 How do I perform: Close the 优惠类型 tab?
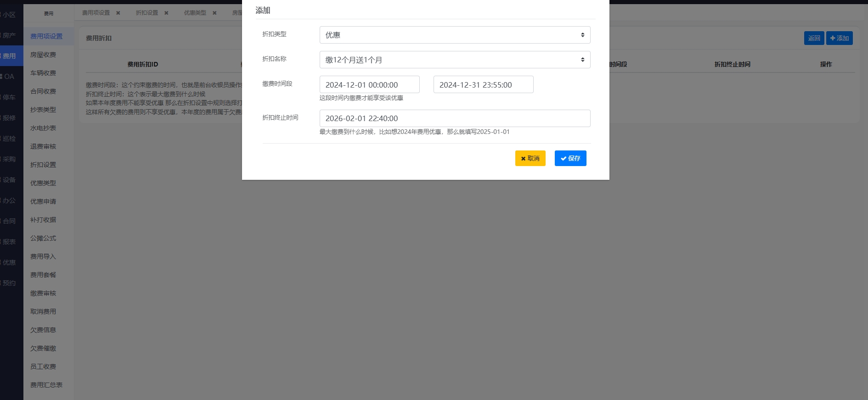(x=214, y=13)
